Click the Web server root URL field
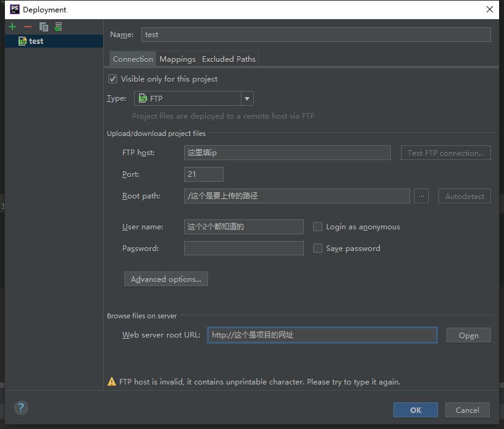Viewport: 504px width, 429px height. click(x=322, y=335)
